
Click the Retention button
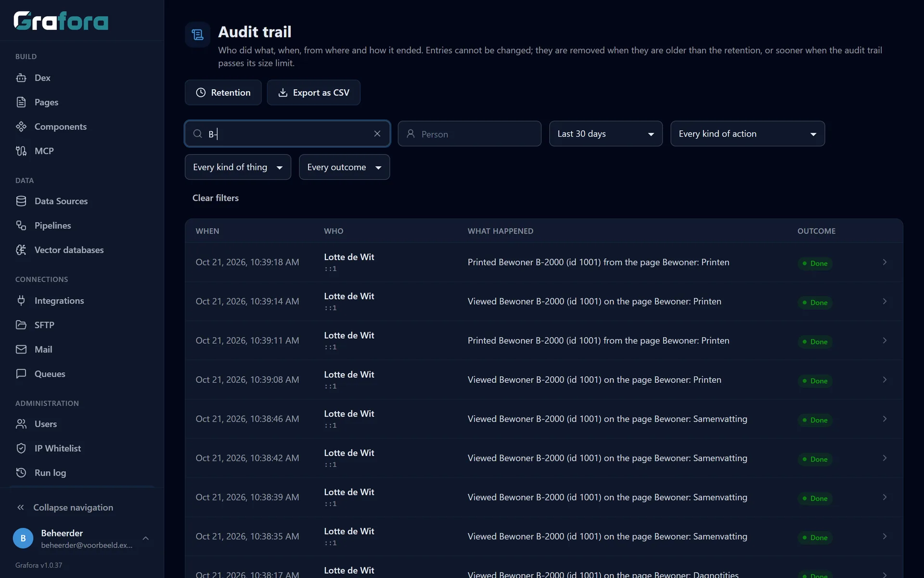pyautogui.click(x=223, y=92)
